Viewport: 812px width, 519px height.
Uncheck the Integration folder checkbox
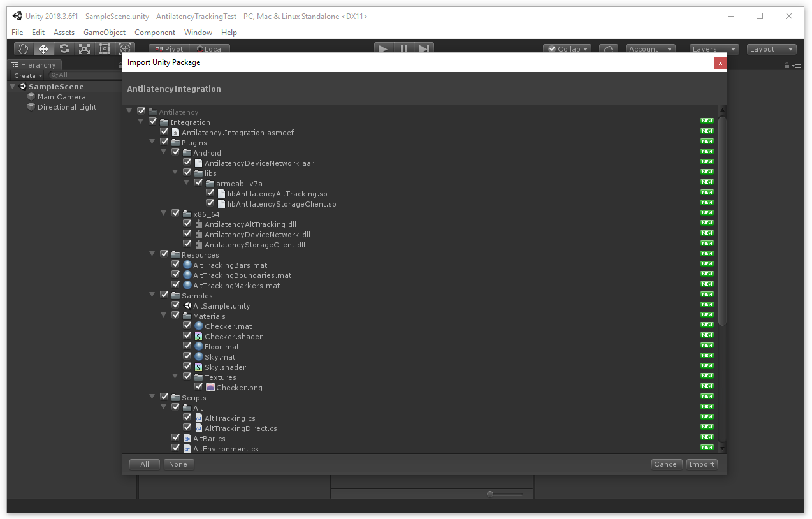point(152,122)
